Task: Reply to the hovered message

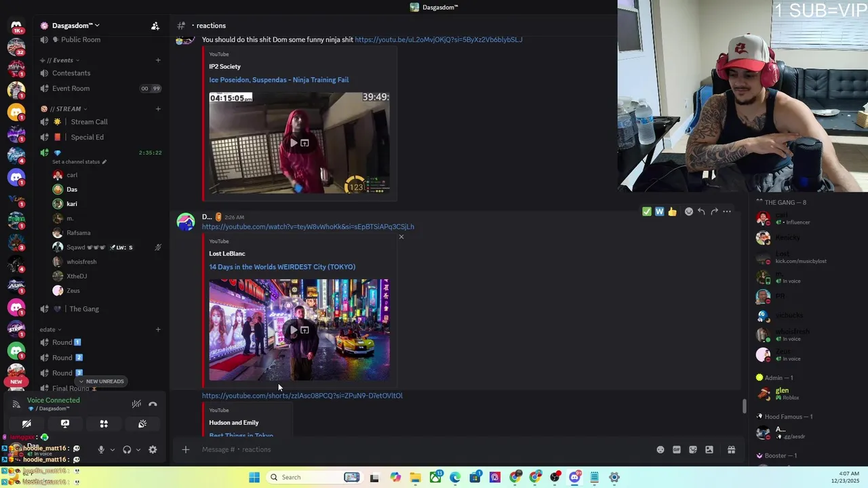Action: [701, 211]
